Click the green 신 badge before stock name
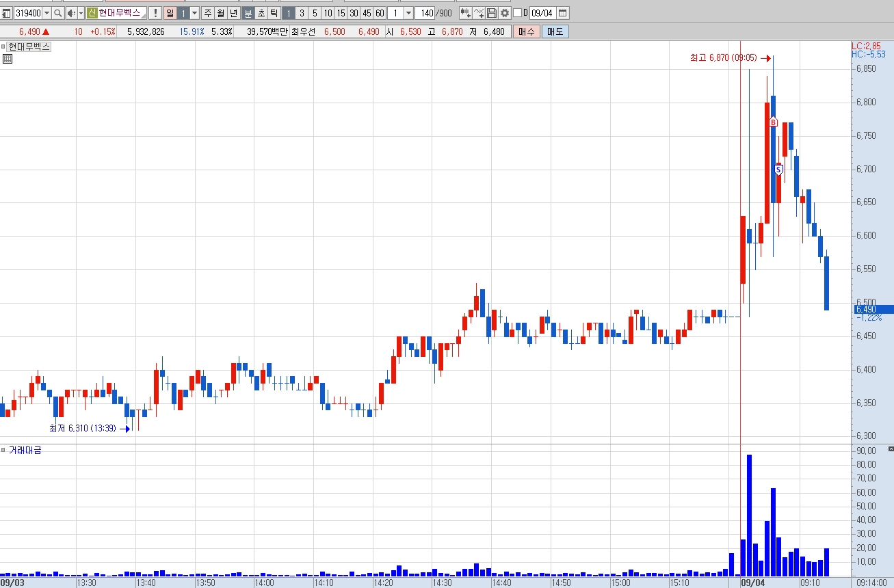The image size is (894, 588). (92, 13)
